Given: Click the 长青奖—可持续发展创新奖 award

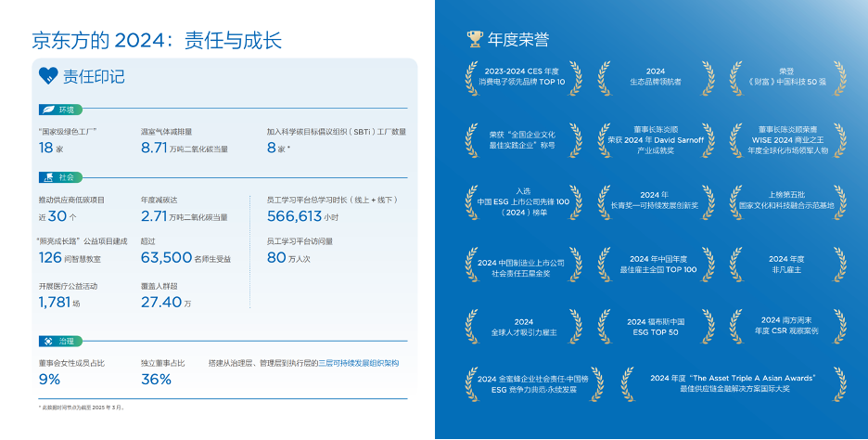Looking at the screenshot, I should pos(655,201).
